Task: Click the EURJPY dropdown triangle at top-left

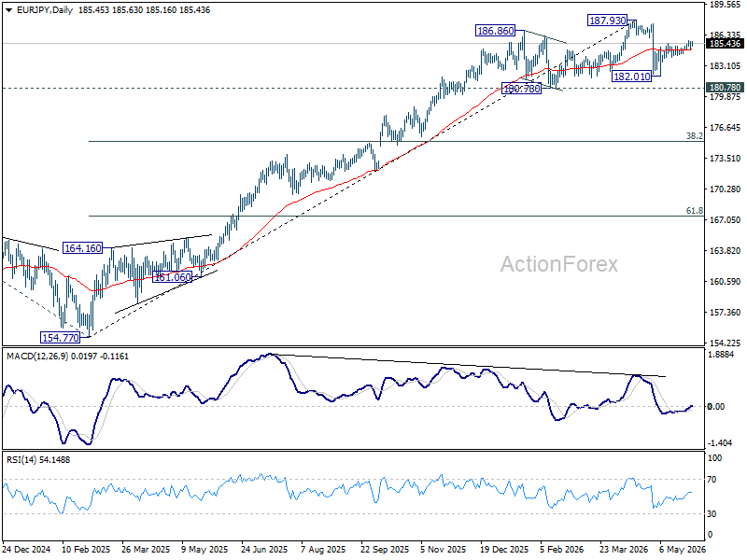Action: 9,10
